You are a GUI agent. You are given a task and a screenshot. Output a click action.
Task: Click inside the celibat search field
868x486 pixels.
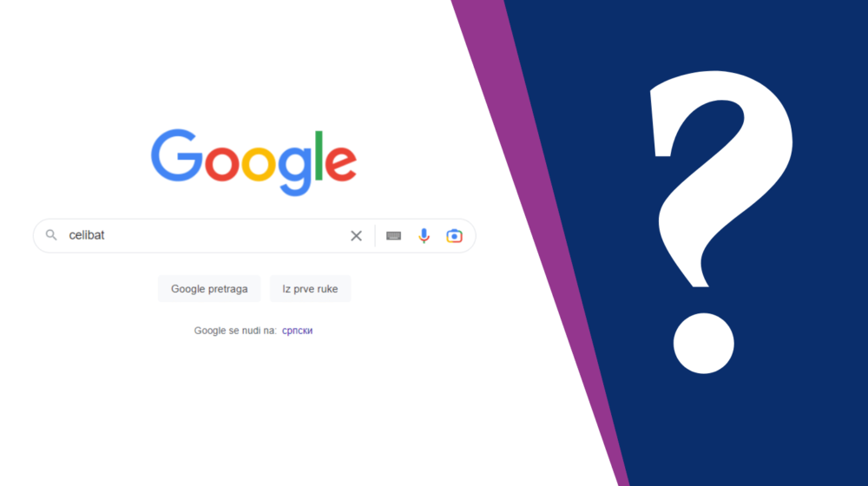click(205, 236)
